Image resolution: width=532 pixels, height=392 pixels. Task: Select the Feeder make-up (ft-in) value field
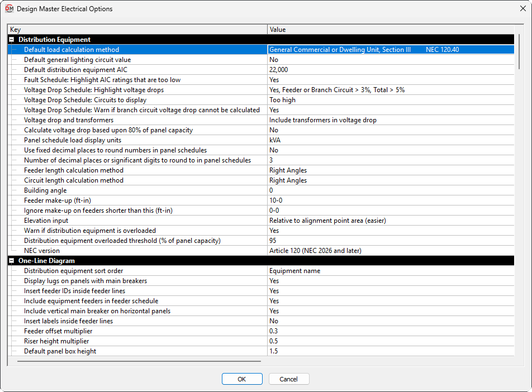tap(390, 200)
